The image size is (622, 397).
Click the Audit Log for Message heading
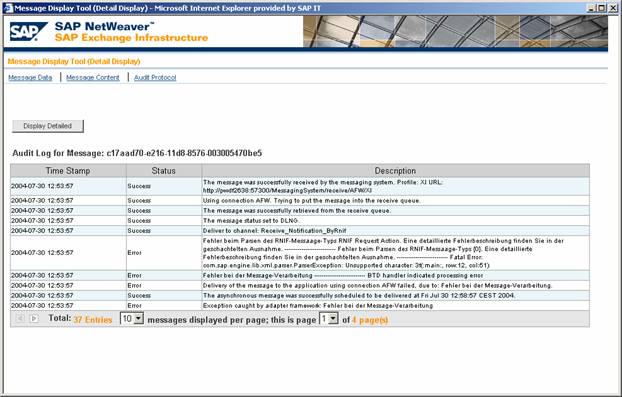click(x=137, y=153)
